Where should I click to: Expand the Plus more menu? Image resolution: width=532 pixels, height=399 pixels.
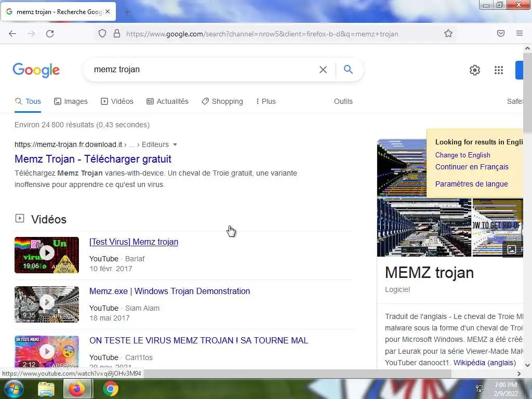coord(266,101)
